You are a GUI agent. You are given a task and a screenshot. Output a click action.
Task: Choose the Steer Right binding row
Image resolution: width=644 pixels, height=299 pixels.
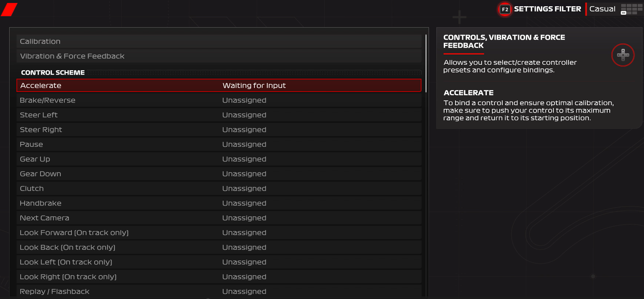pos(219,130)
